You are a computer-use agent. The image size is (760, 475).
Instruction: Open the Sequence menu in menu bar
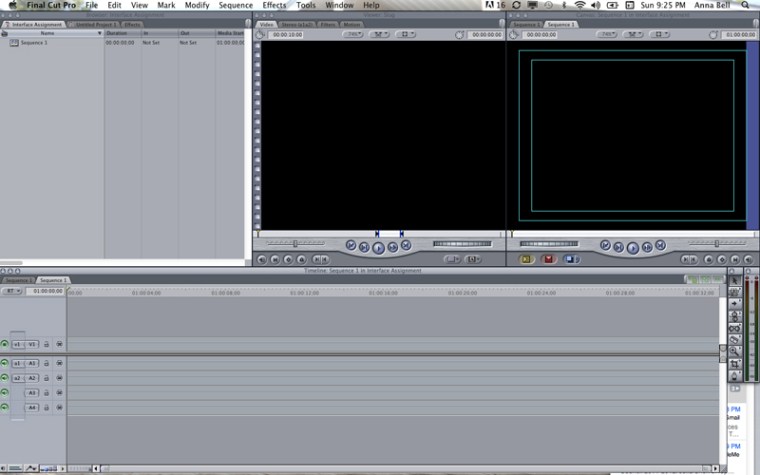pos(236,5)
